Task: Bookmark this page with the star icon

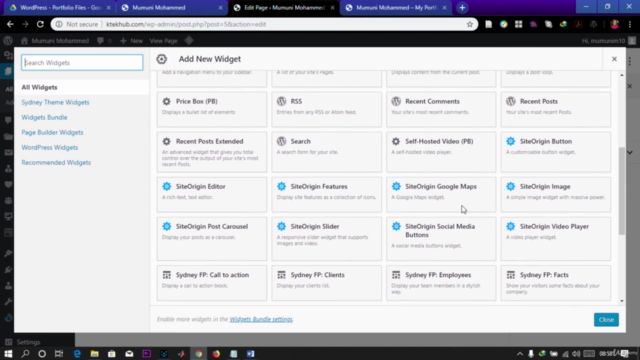Action: pyautogui.click(x=470, y=24)
